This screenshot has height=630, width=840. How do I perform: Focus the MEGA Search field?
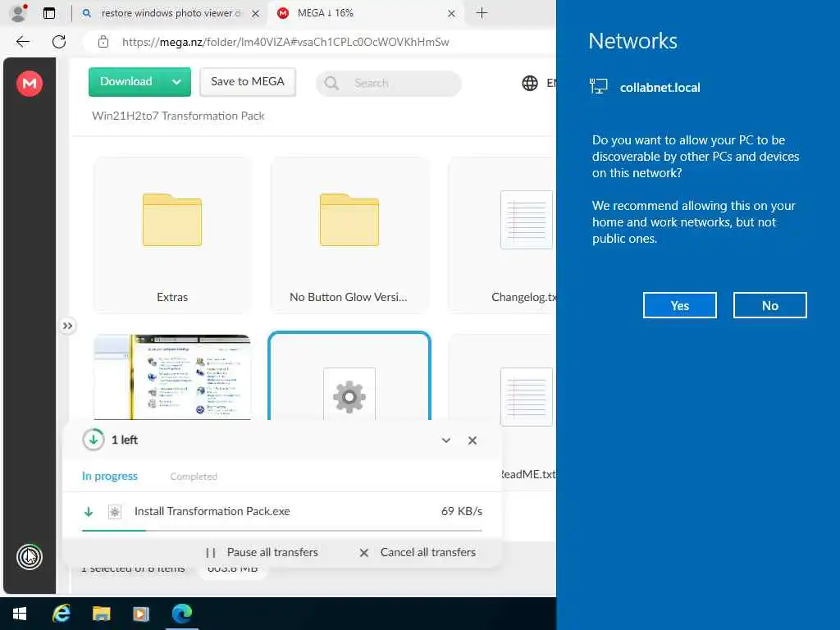(389, 83)
